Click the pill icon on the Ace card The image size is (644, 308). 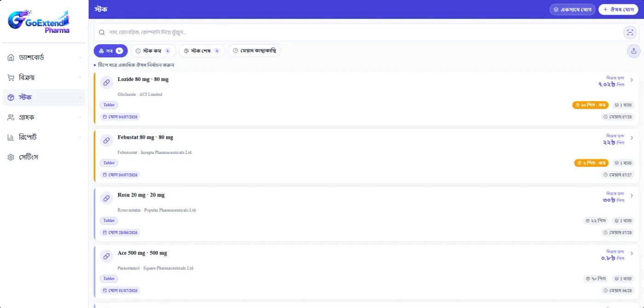tap(106, 256)
